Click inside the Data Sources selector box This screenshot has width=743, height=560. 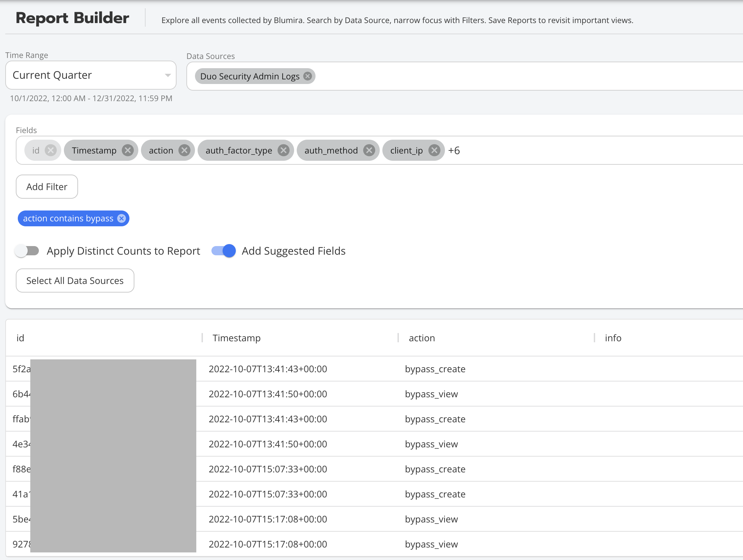pos(504,76)
